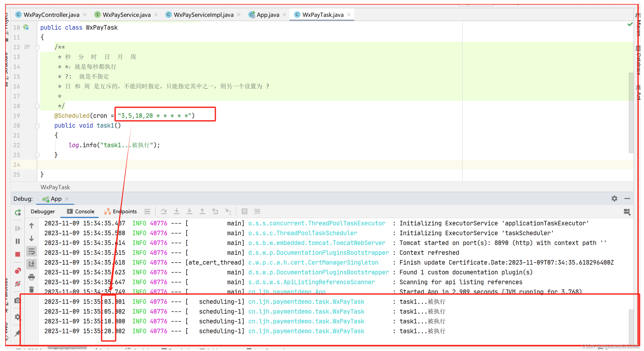Toggle scroll to end of console
The image size is (644, 351).
tap(32, 264)
